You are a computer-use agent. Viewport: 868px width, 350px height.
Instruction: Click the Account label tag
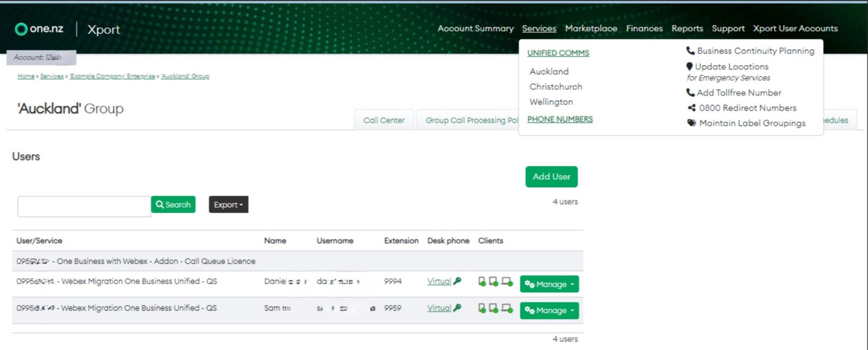[41, 57]
